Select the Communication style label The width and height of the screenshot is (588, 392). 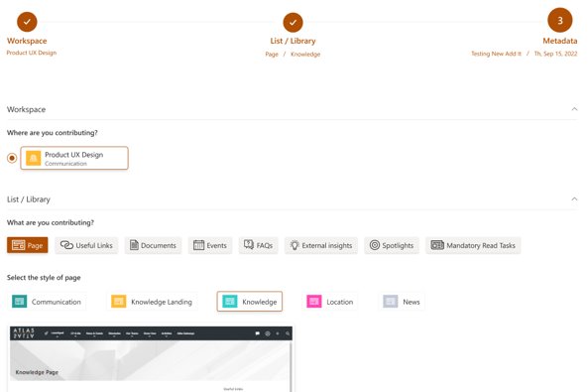57,302
